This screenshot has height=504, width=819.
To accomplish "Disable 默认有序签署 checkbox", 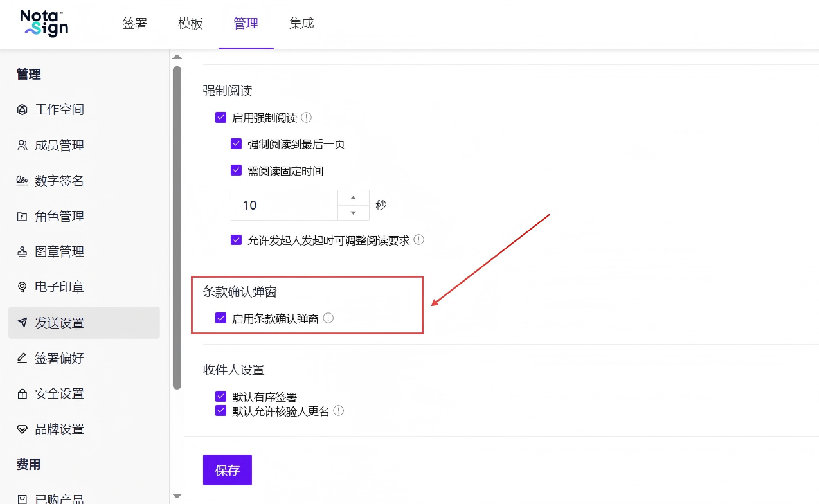I will click(x=221, y=397).
